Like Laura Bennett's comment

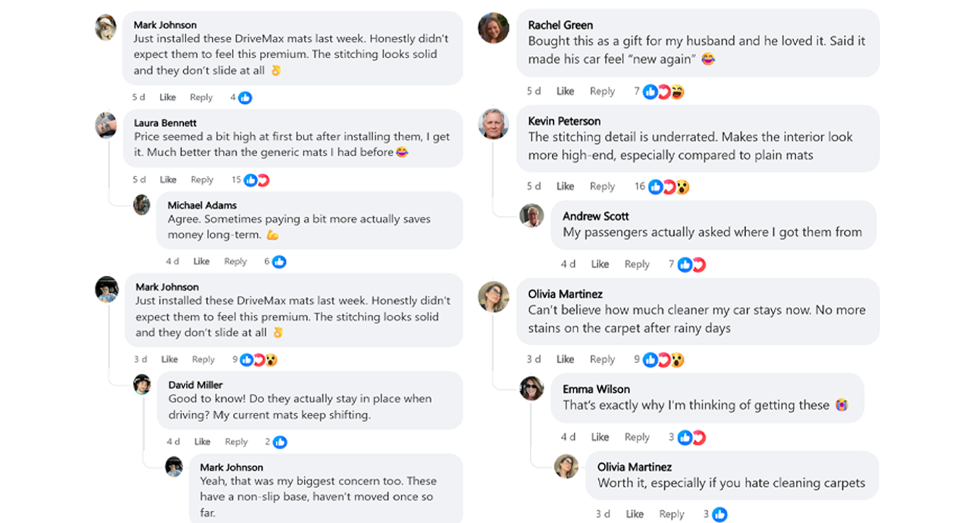click(168, 180)
